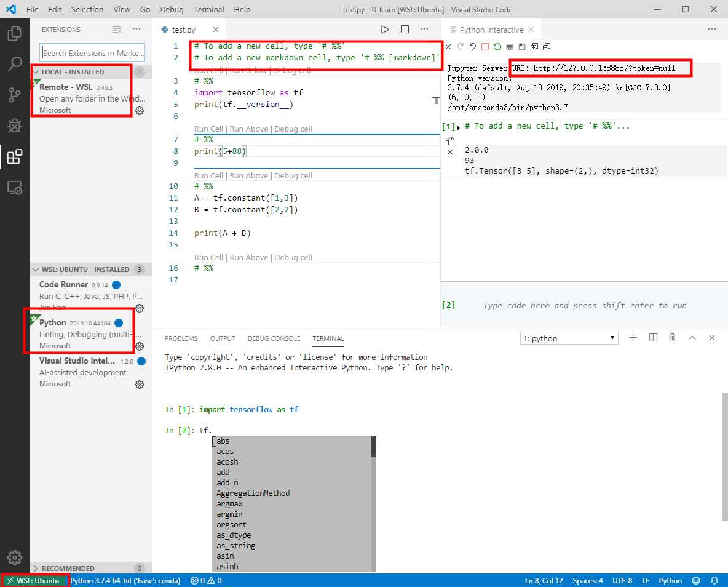Split the editor to the right
This screenshot has width=728, height=587.
tap(405, 30)
